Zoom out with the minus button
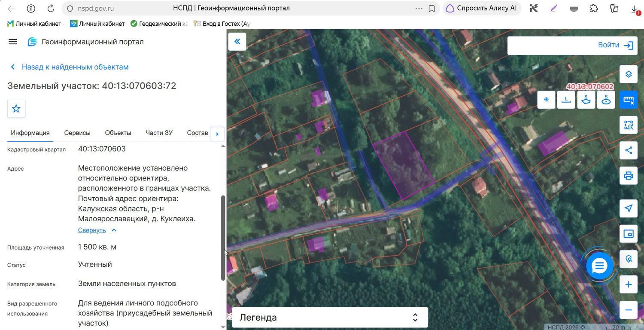 629,310
